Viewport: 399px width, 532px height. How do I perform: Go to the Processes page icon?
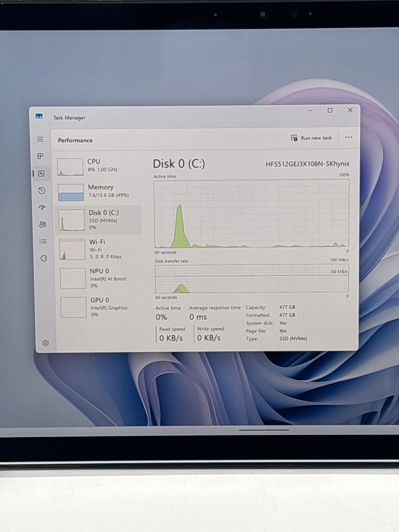[41, 156]
